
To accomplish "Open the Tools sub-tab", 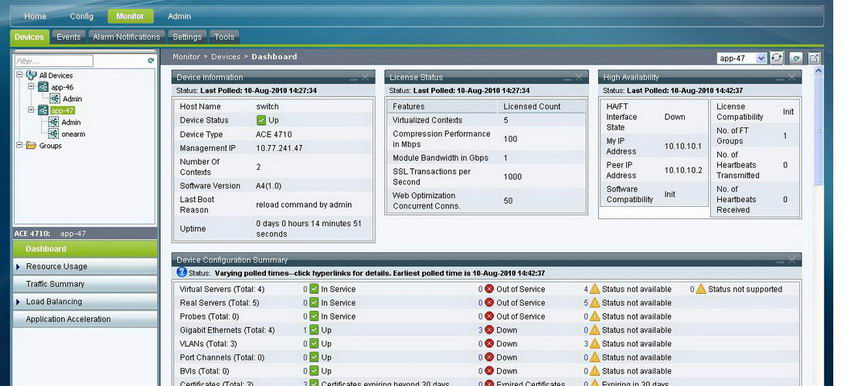I will [x=224, y=37].
